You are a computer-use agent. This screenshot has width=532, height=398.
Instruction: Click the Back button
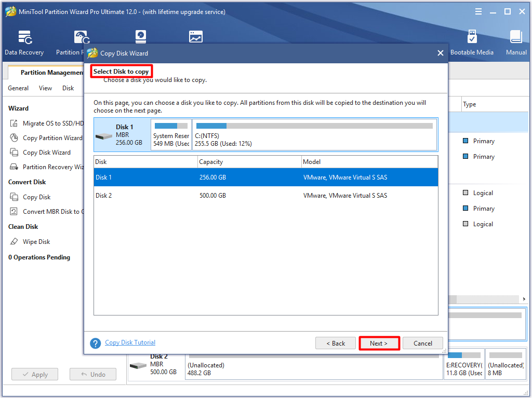coord(336,343)
